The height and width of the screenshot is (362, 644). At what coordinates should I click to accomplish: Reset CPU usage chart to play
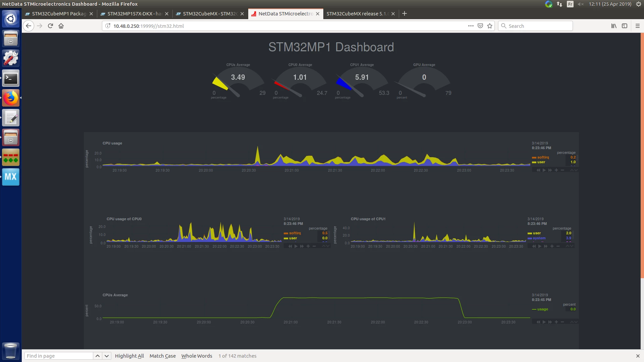[x=544, y=170]
